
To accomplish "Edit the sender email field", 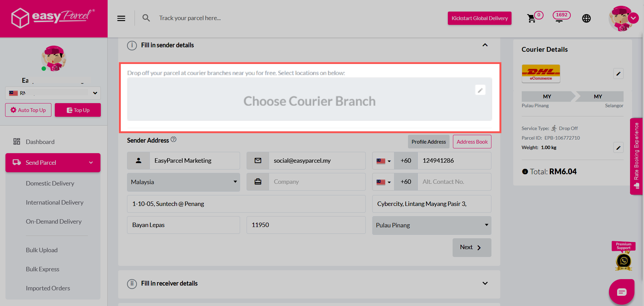I will tap(317, 161).
